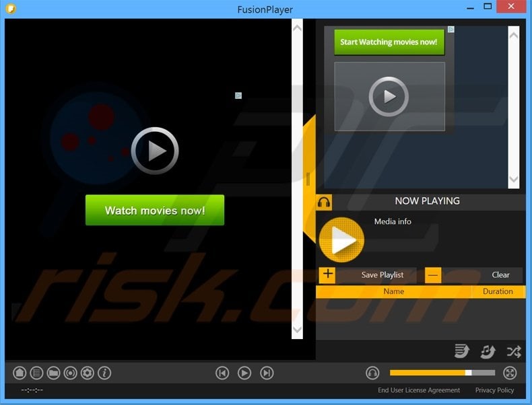This screenshot has width=532, height=405.
Task: Remove item with the minus button
Action: [433, 275]
